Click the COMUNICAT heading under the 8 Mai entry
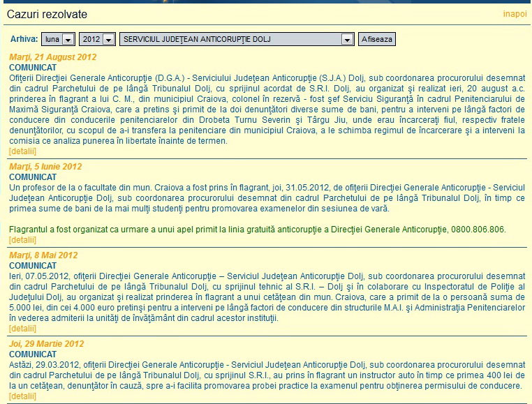Screen dimensions: 532x404 point(33,266)
